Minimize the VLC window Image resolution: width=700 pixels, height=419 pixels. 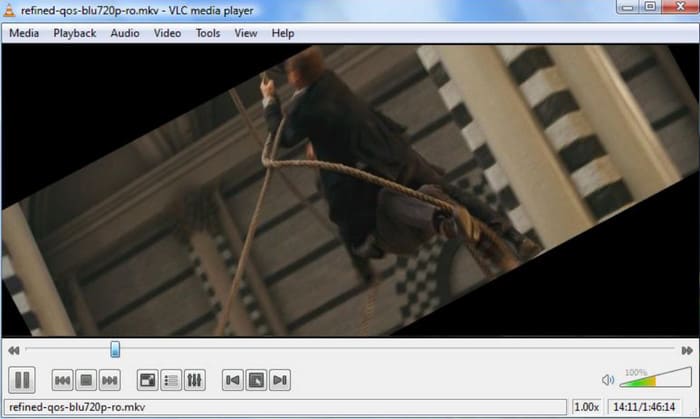[628, 6]
